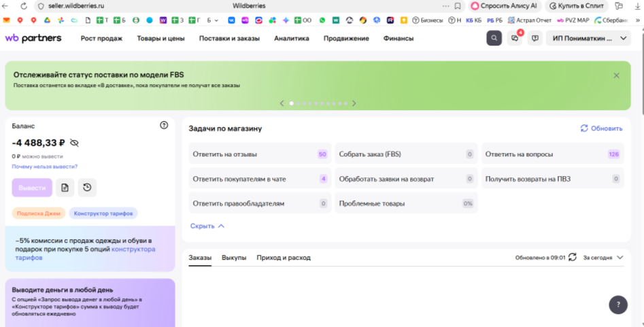Expand the Б bookmarks folder
Screen dimensions: 644x327
(212, 20)
